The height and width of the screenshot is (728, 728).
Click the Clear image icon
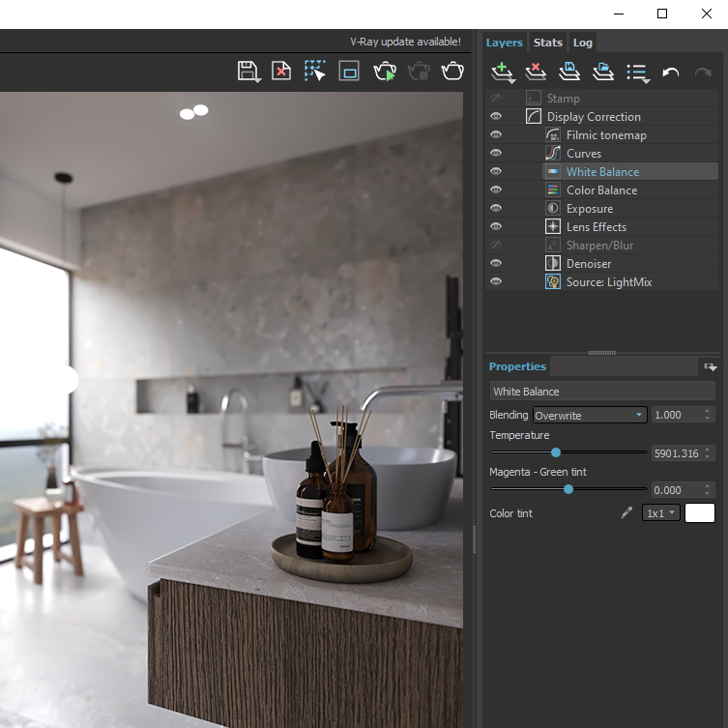(280, 71)
